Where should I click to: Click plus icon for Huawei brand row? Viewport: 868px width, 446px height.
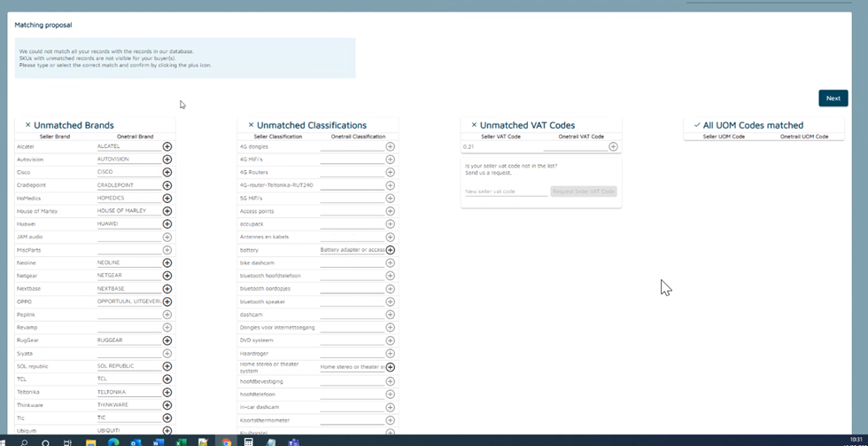tap(167, 224)
